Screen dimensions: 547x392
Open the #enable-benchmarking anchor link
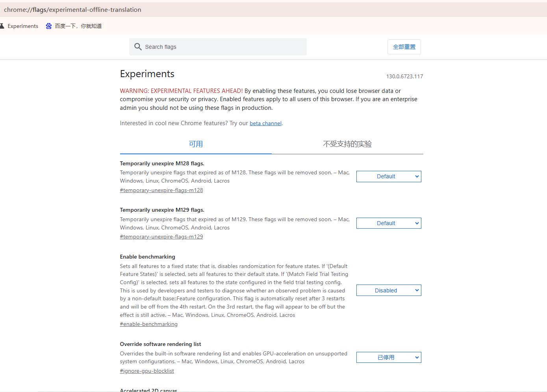[x=149, y=324]
